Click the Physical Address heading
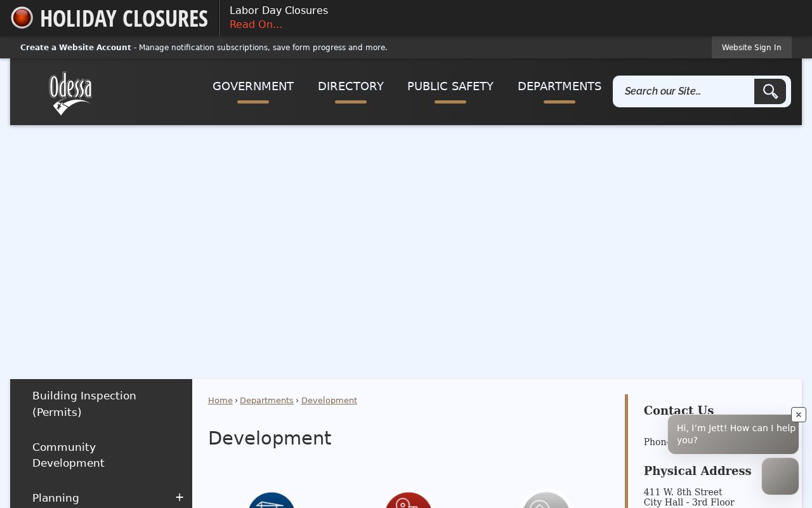The width and height of the screenshot is (812, 508). click(697, 471)
